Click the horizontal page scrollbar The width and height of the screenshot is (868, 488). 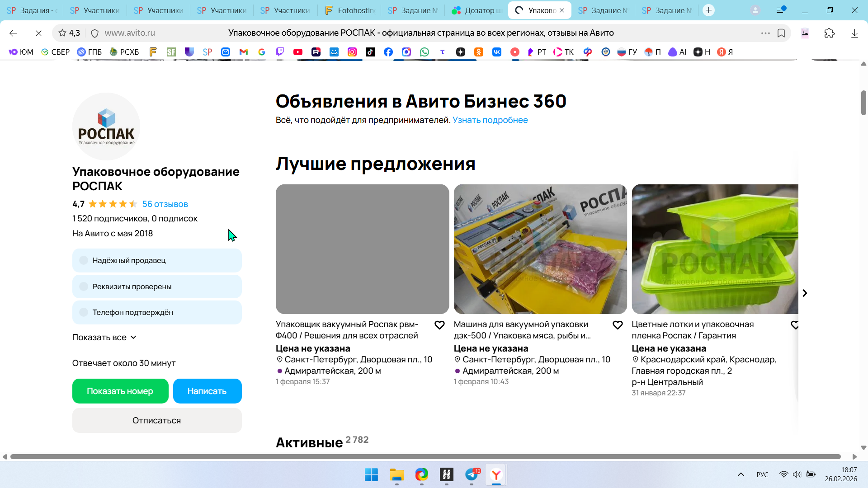(425, 457)
